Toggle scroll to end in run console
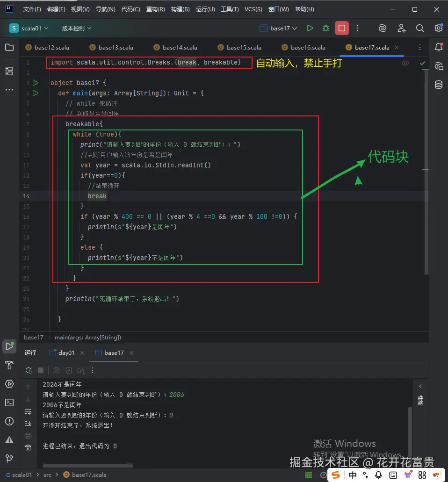Image resolution: width=448 pixels, height=482 pixels. [x=28, y=424]
